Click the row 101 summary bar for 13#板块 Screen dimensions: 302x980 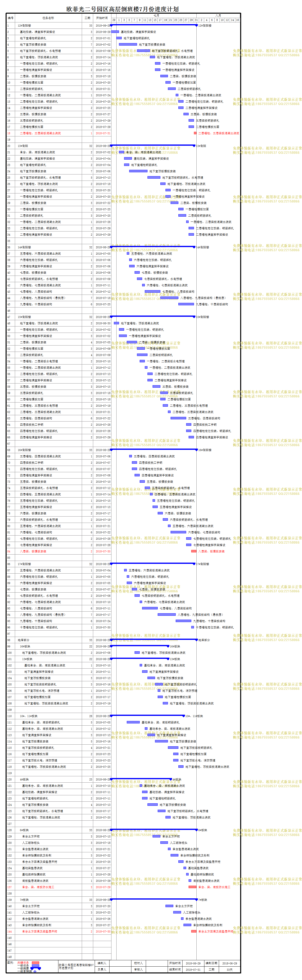coord(140,659)
